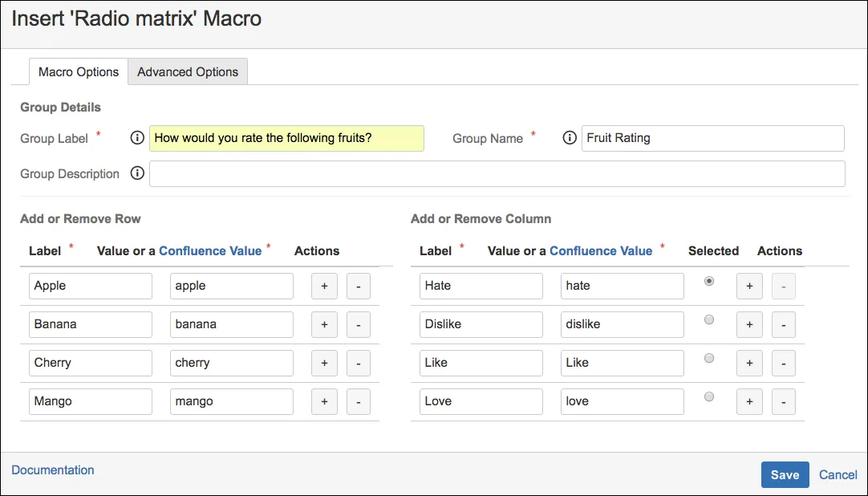Select the Like radio button as default
Image resolution: width=868 pixels, height=496 pixels.
[x=709, y=358]
